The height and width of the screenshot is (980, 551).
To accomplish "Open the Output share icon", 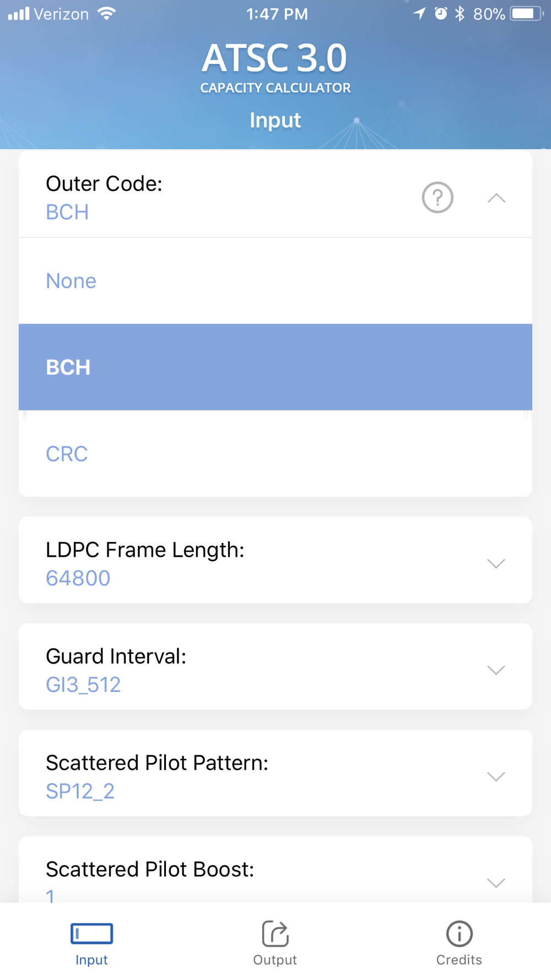I will [x=275, y=933].
